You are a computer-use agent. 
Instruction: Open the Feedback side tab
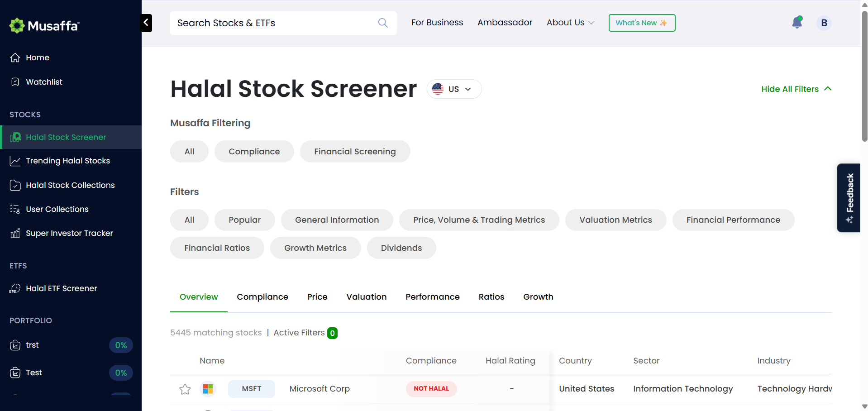[x=849, y=198]
